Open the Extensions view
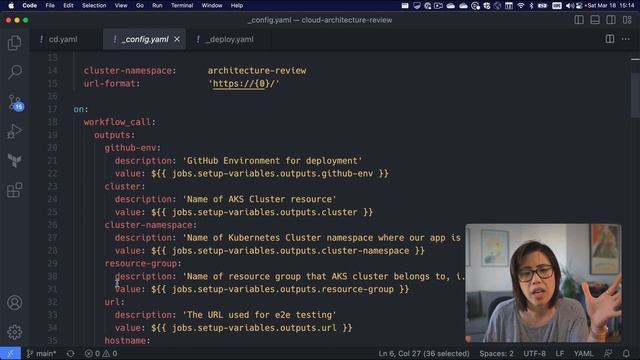The height and width of the screenshot is (360, 640). coord(15,190)
